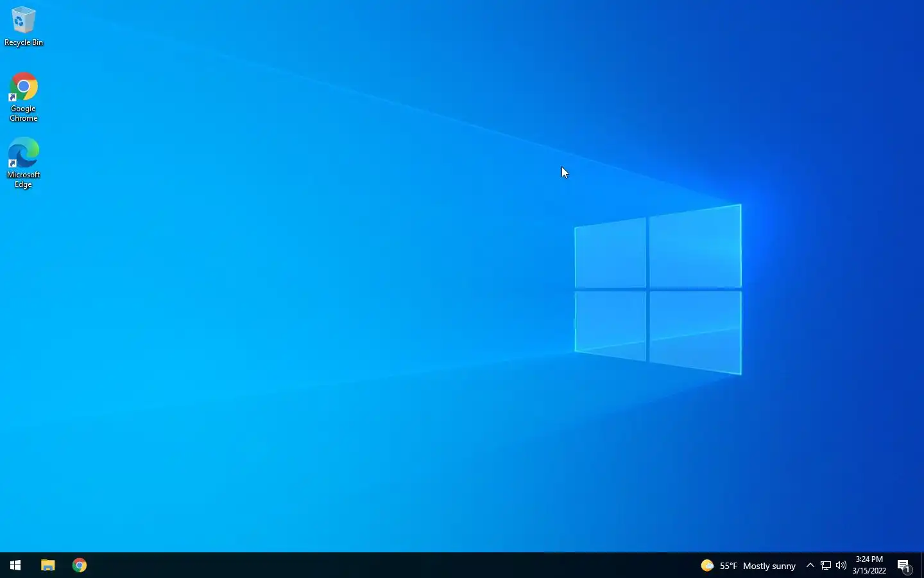Open the network status tray icon

coord(826,566)
